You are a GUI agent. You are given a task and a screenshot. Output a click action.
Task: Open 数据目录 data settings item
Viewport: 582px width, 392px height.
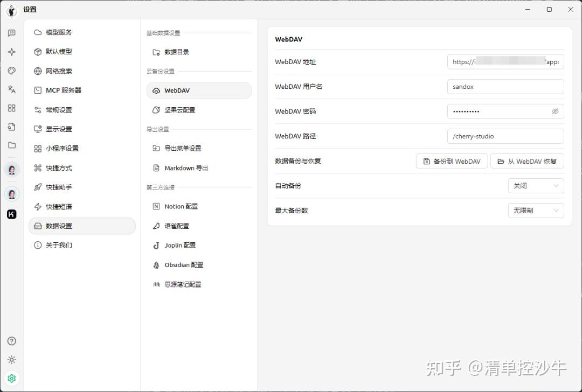(199, 52)
